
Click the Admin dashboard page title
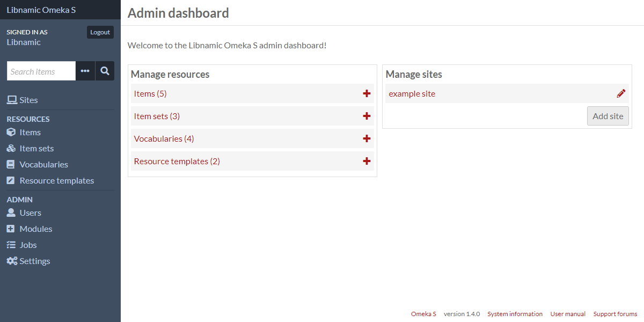pyautogui.click(x=178, y=13)
